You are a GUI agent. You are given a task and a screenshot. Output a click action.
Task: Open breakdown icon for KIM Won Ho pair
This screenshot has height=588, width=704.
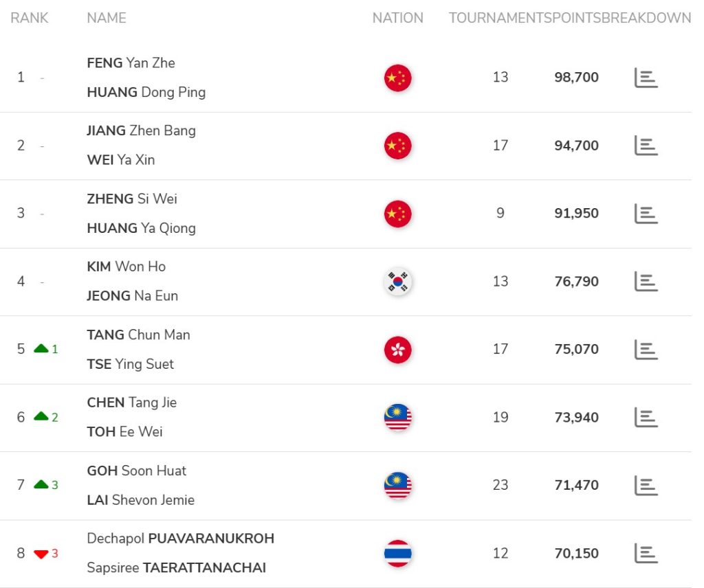tap(646, 282)
